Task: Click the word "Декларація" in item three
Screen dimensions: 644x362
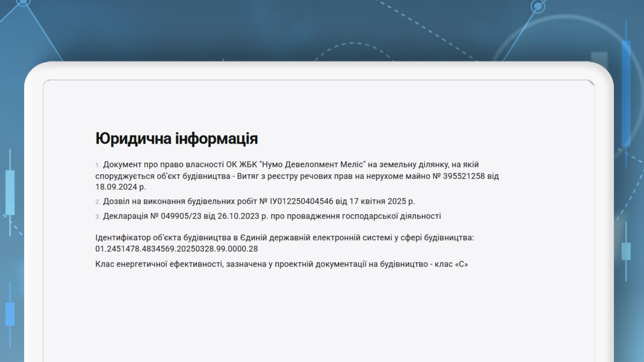Action: click(126, 216)
